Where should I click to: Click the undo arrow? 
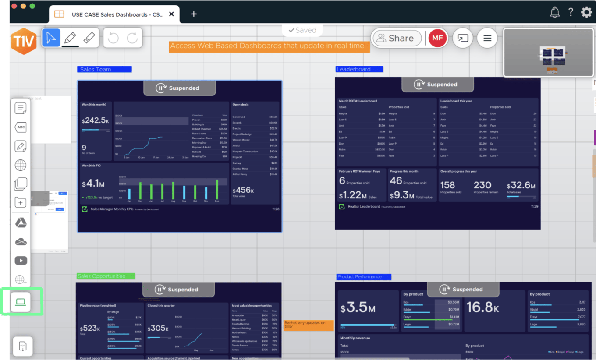point(114,38)
